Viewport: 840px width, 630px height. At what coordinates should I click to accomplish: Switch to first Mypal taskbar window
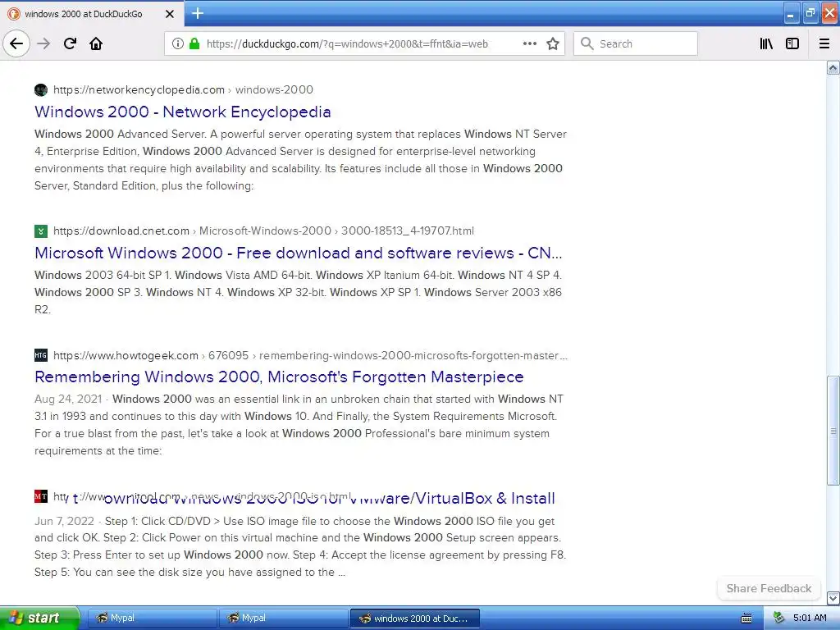click(x=152, y=618)
